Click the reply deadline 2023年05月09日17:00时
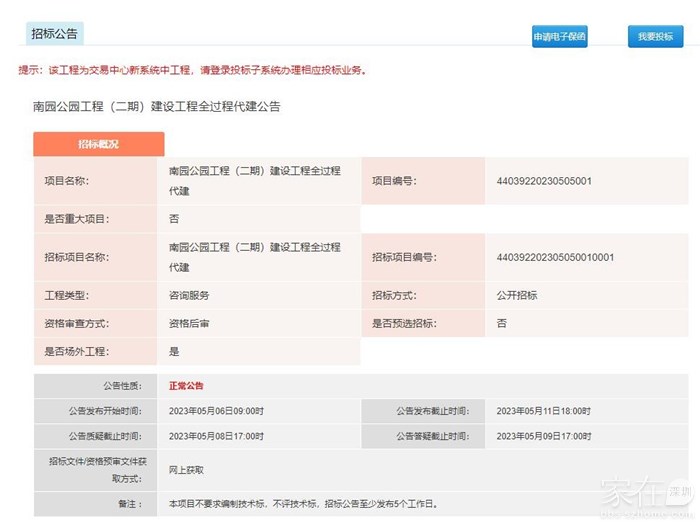 [544, 436]
